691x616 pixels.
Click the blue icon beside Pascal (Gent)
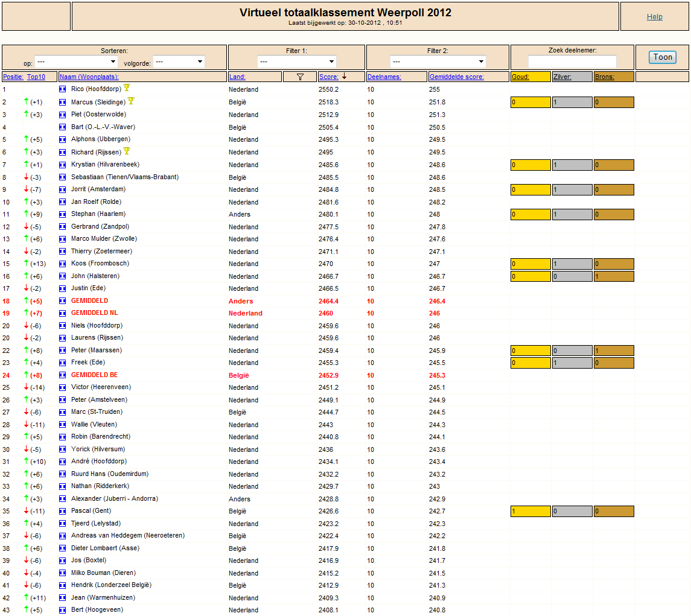(63, 510)
